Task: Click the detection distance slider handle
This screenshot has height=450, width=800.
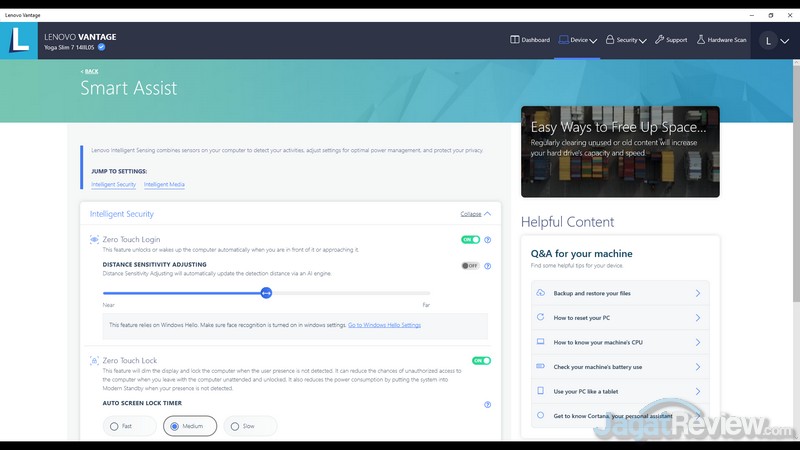Action: coord(266,292)
